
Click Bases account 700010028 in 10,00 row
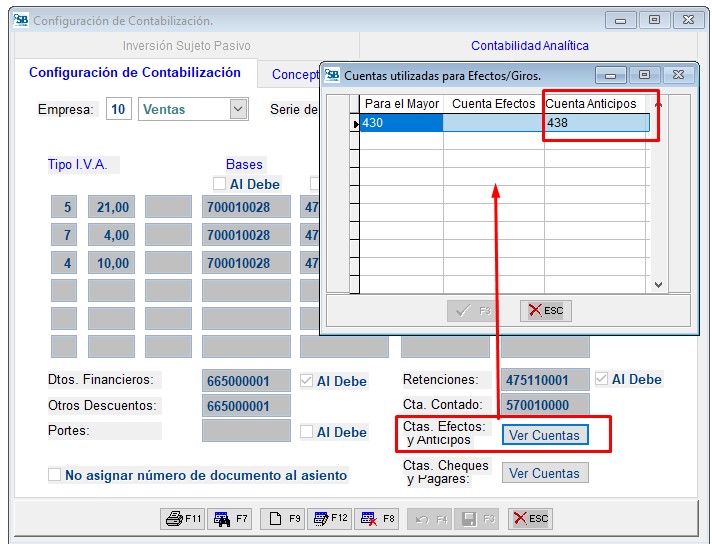(246, 263)
